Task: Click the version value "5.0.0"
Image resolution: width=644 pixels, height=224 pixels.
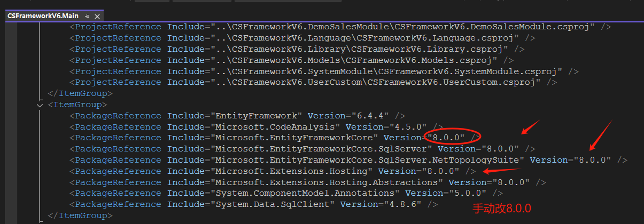Action: tap(469, 193)
